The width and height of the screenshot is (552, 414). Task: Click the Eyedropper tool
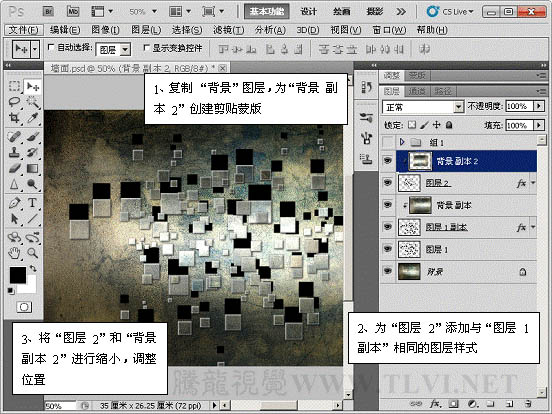[x=32, y=118]
